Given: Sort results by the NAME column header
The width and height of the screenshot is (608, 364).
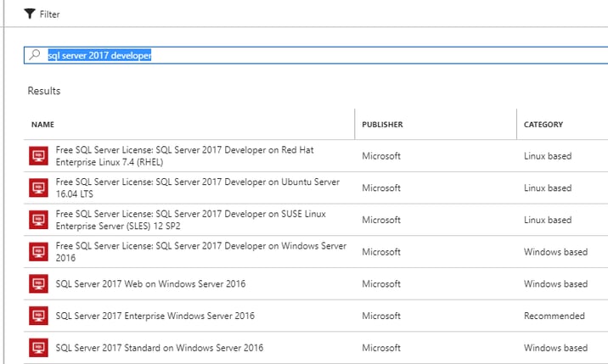Looking at the screenshot, I should [x=42, y=125].
